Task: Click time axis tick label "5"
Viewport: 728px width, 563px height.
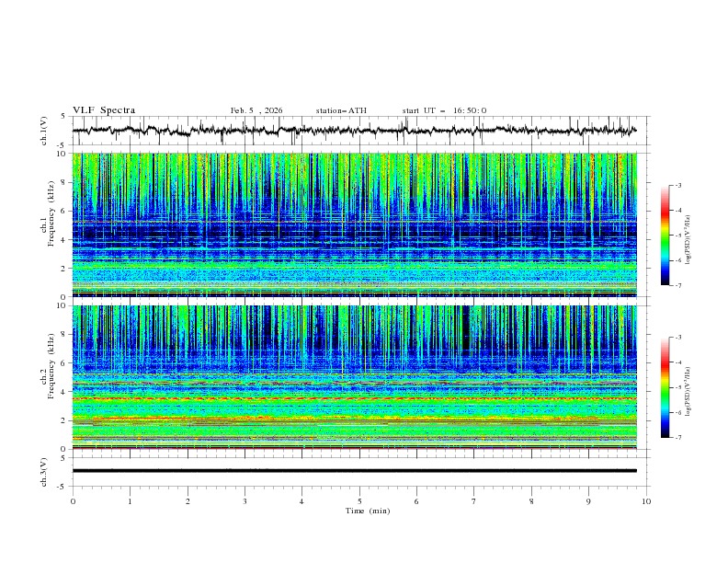Action: 359,501
